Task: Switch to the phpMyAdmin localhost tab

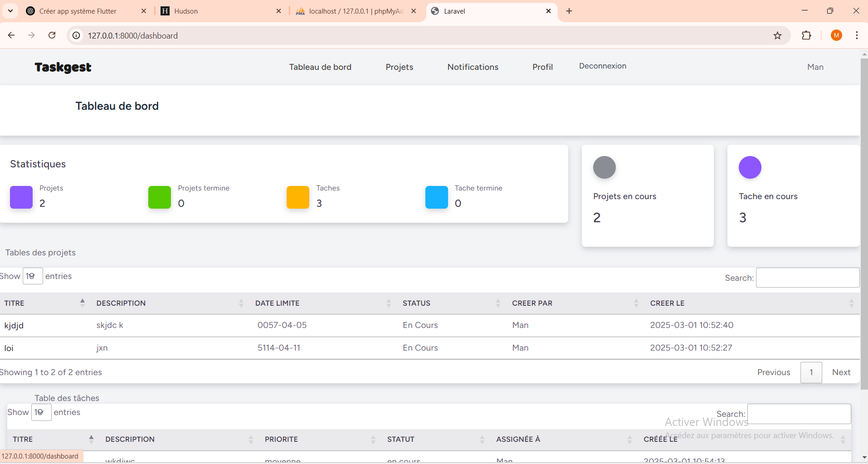Action: 356,11
